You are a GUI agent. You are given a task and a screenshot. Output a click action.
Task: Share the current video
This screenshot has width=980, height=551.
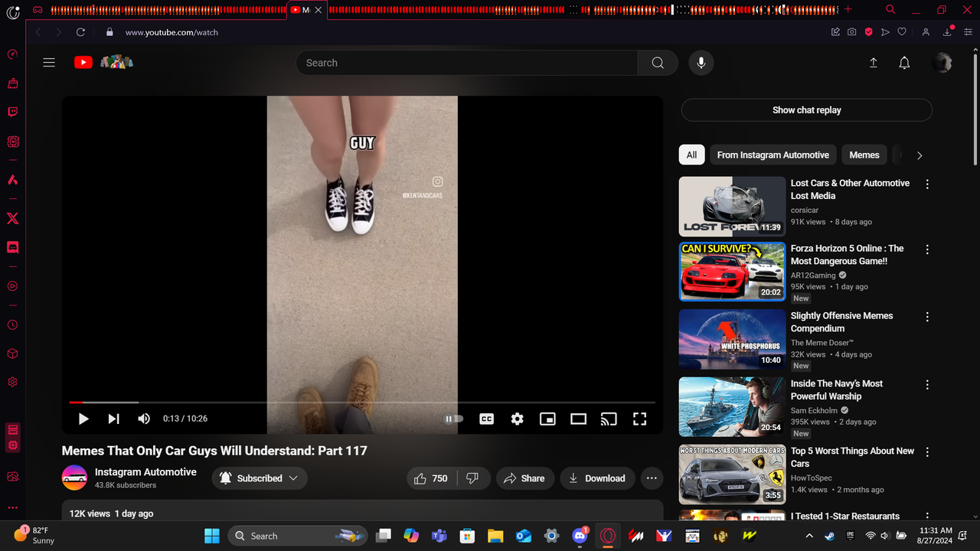[x=525, y=478]
